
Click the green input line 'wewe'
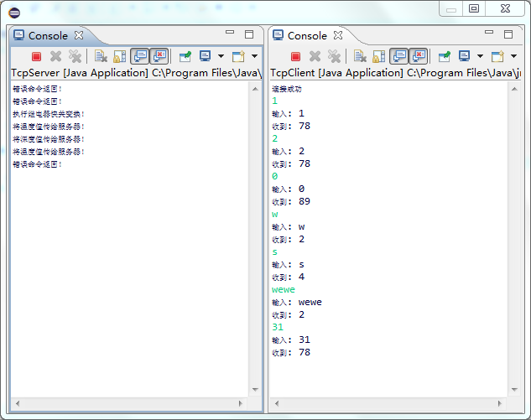pyautogui.click(x=284, y=290)
